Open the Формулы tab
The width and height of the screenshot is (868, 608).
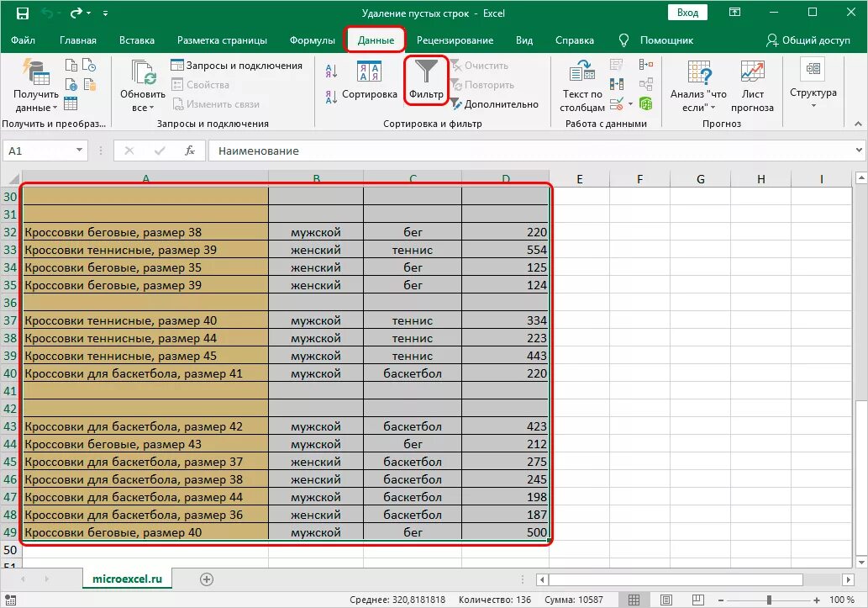313,40
